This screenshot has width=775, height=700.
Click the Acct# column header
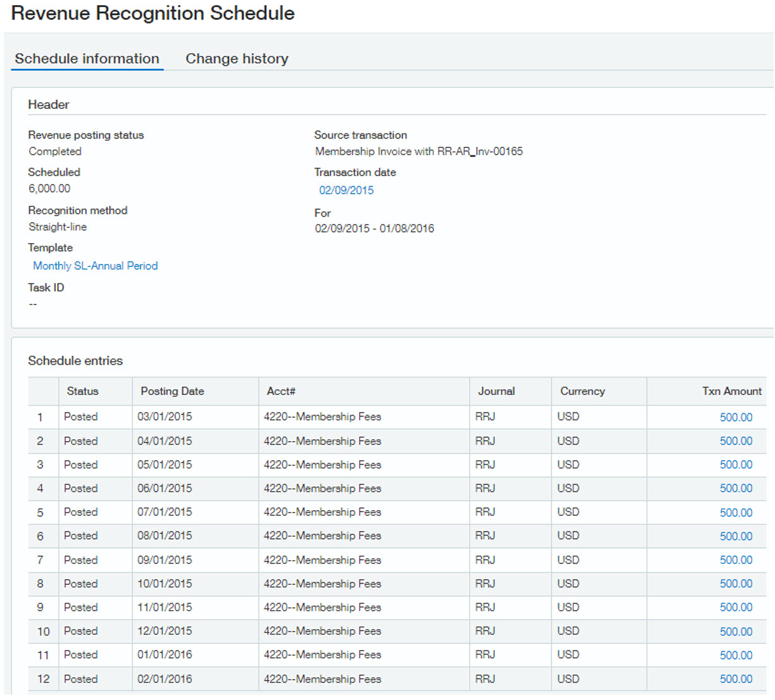(281, 391)
